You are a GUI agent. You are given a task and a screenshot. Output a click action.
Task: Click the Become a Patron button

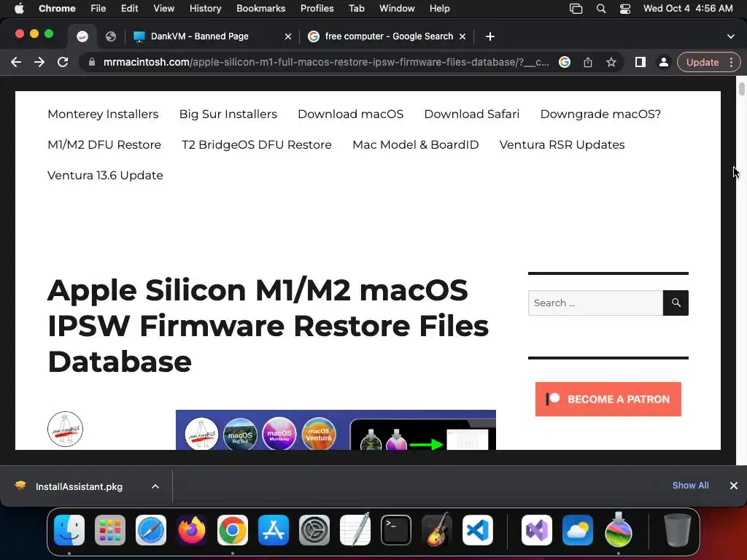pos(608,399)
